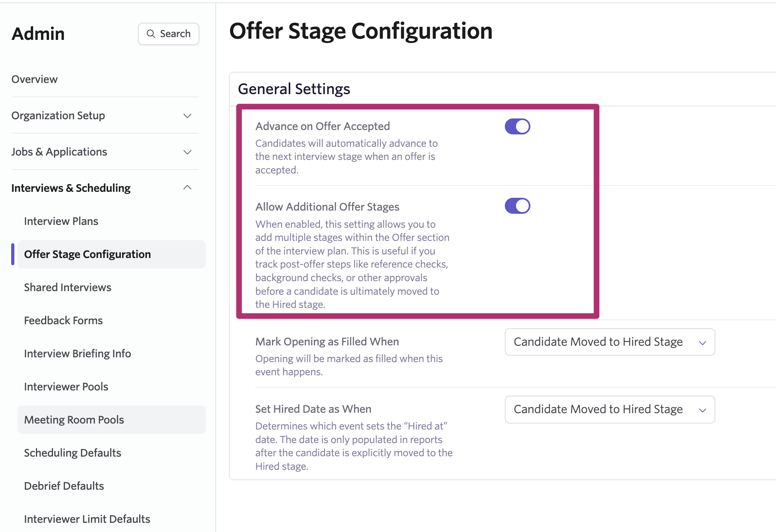
Task: Go to Interview Plans page
Action: click(61, 221)
